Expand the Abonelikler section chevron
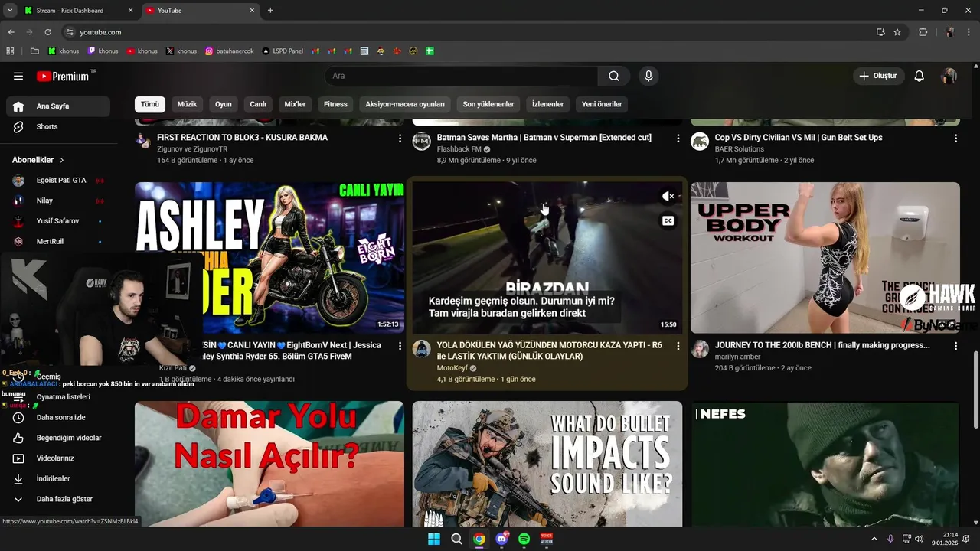 coord(62,160)
